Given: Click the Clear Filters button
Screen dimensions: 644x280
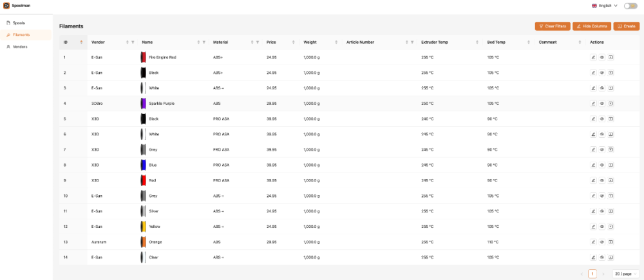Looking at the screenshot, I should [553, 26].
